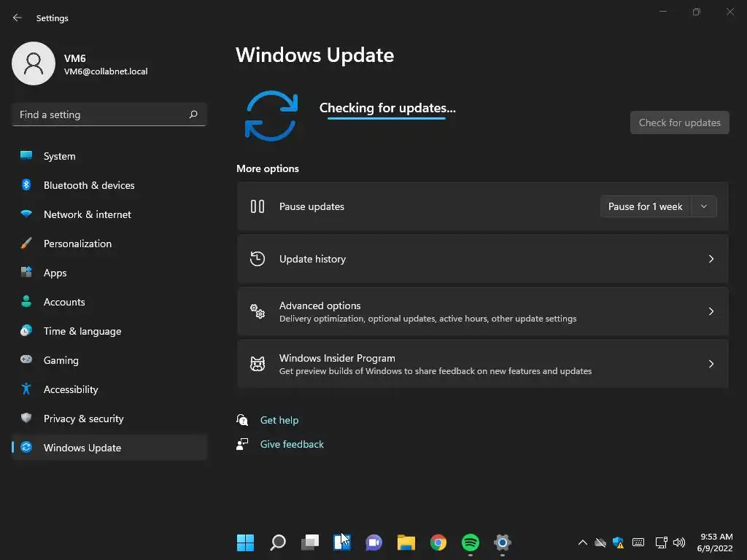Click the blue Windows Update sync icon
This screenshot has height=560, width=747.
tap(271, 116)
